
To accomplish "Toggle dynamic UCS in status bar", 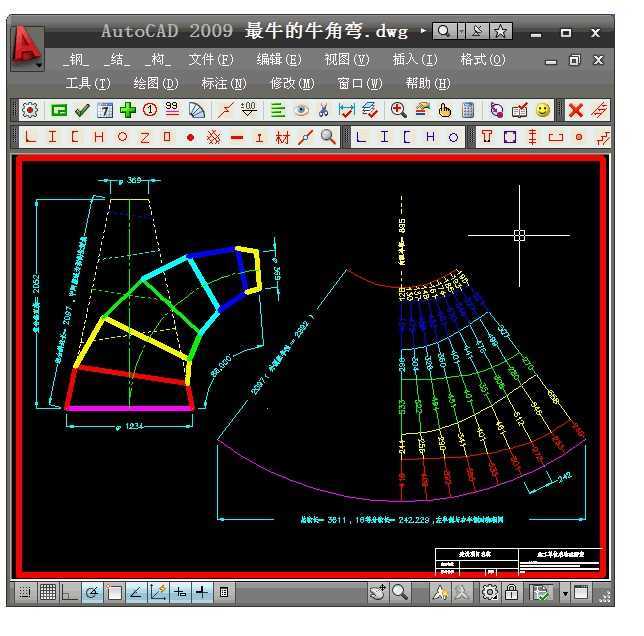I will pos(158,592).
